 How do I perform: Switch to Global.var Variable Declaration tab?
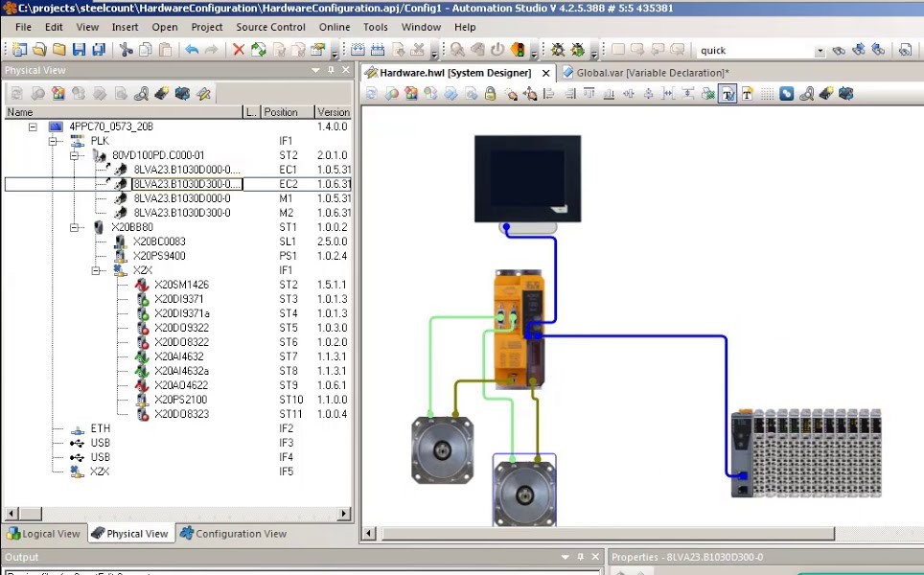(646, 73)
